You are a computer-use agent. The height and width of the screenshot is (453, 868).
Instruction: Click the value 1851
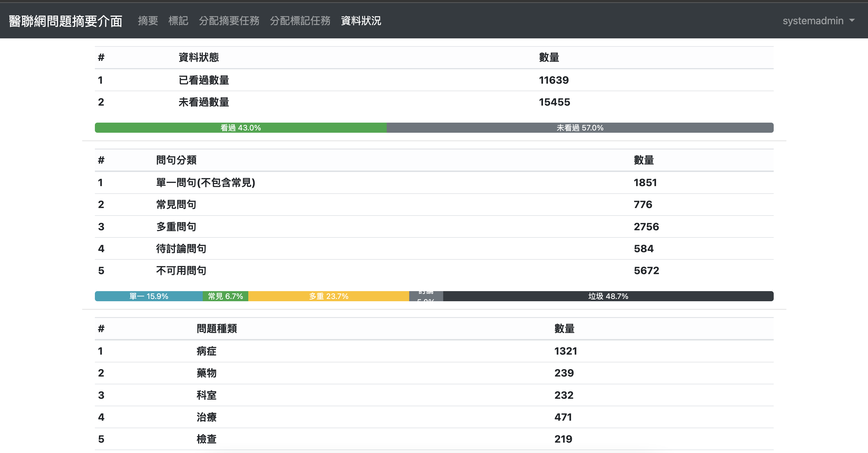point(645,183)
